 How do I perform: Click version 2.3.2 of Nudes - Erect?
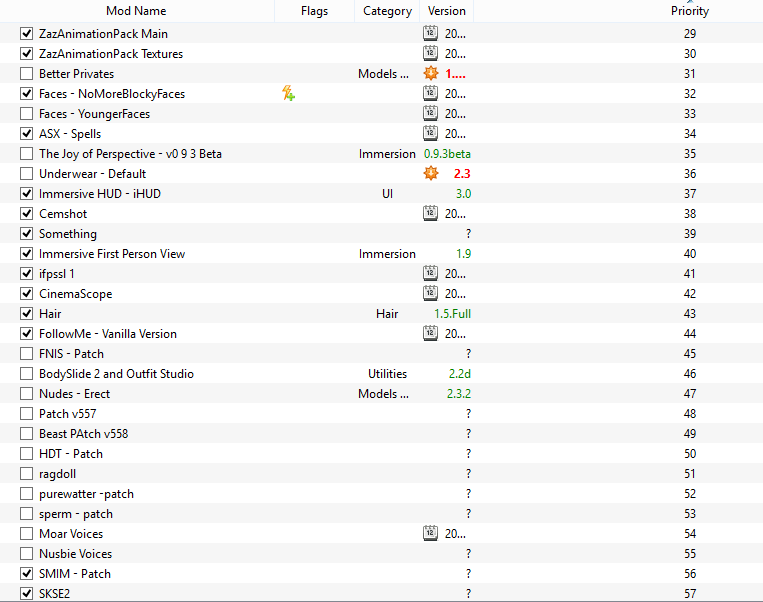459,394
